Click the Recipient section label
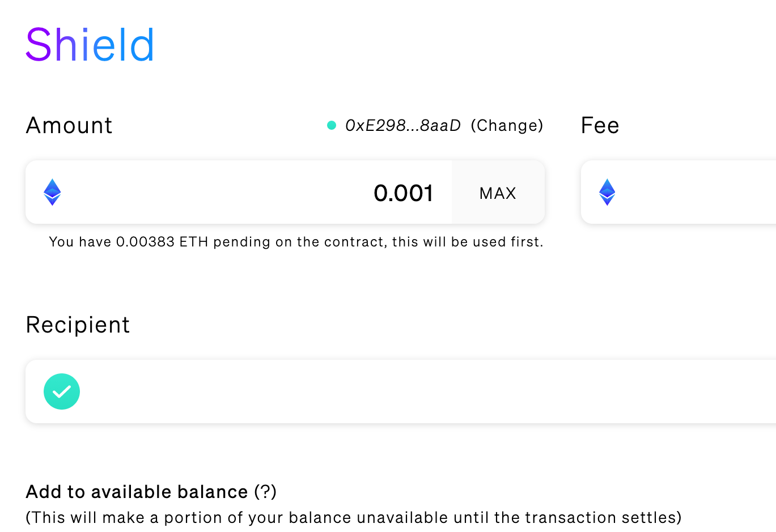 [x=78, y=325]
